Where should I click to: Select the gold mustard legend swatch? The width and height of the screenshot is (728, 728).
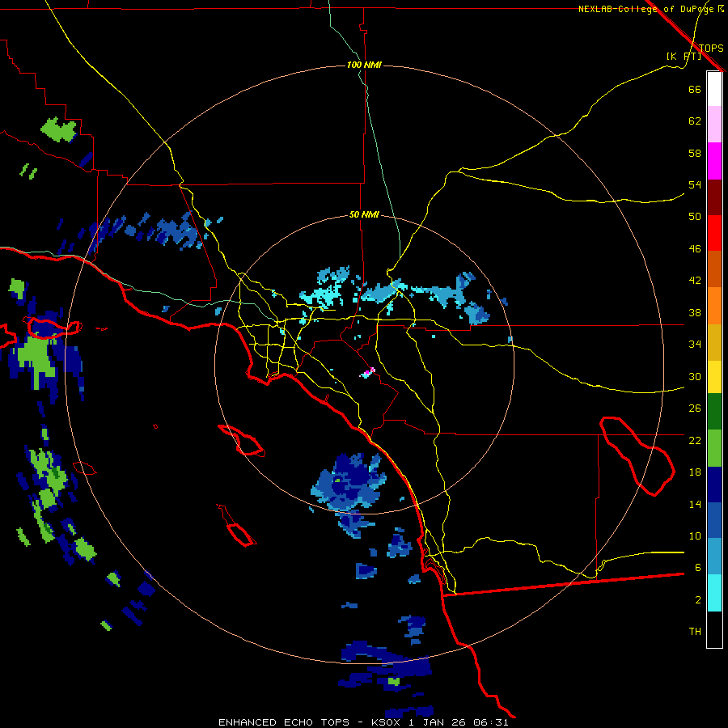coord(714,342)
